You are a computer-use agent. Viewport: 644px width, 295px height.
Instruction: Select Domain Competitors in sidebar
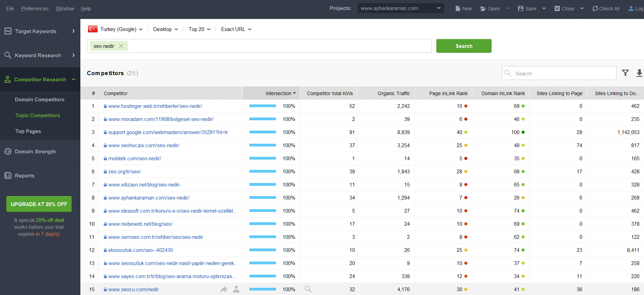40,99
